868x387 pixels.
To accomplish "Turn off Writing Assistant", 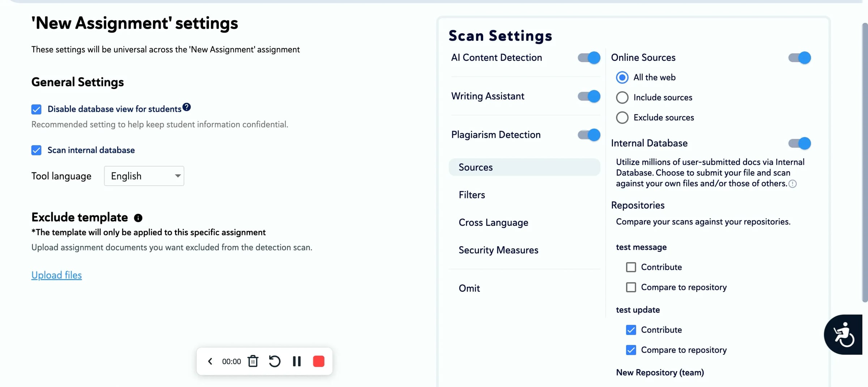I will tap(589, 96).
